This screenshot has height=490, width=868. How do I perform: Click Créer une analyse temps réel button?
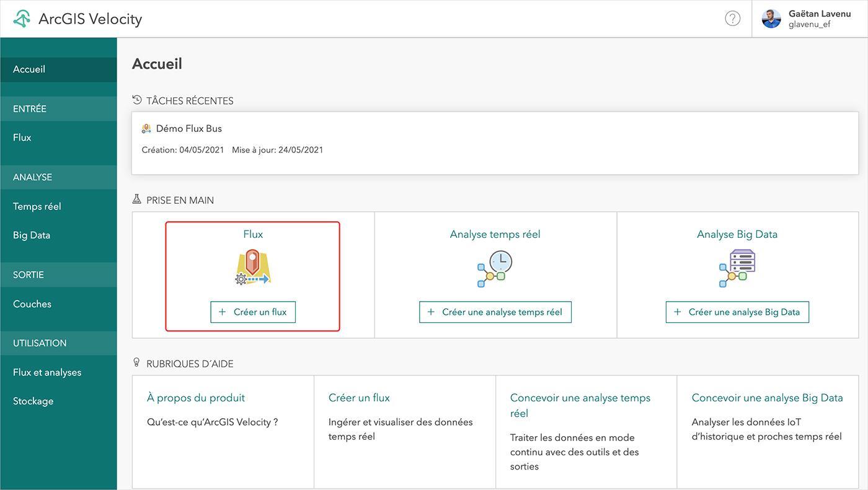pos(495,312)
